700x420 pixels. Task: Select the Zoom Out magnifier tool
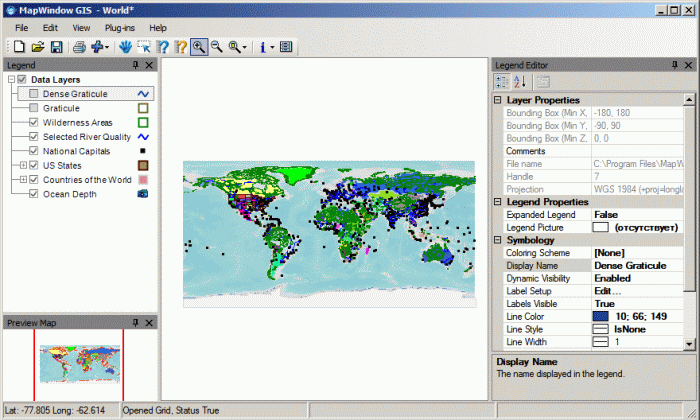[x=217, y=47]
